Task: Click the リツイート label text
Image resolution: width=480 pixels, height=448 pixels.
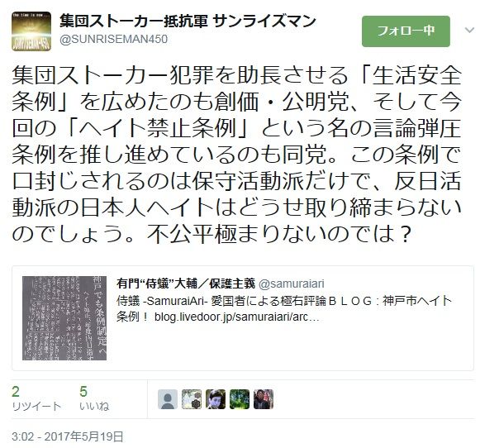Action: point(36,406)
